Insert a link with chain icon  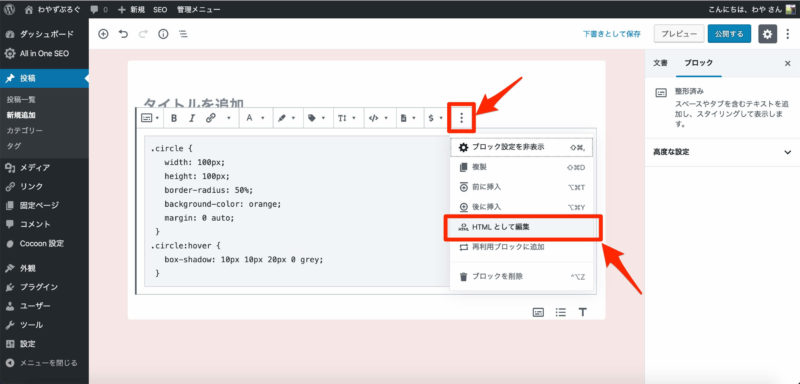pyautogui.click(x=210, y=118)
